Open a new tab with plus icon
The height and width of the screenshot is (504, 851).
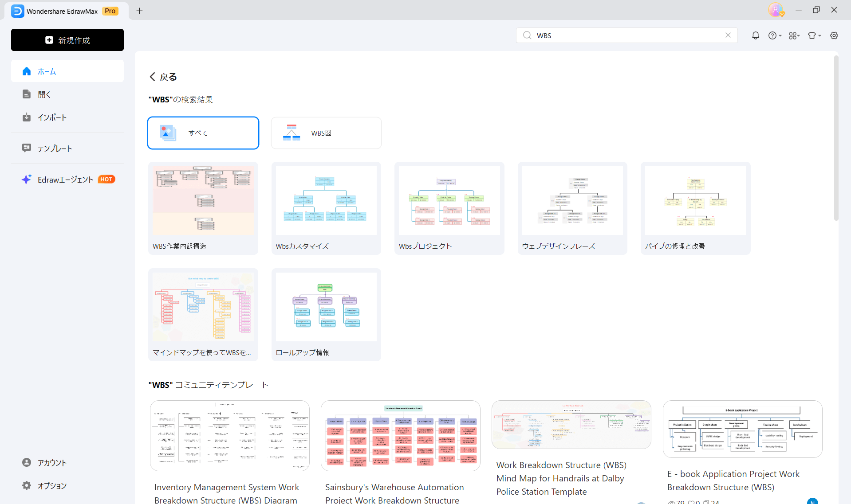point(139,11)
